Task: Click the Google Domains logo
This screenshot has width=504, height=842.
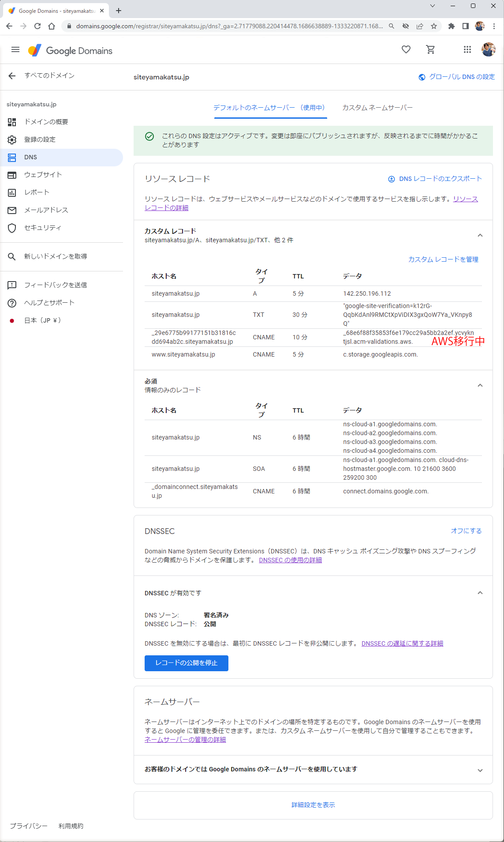Action: click(x=70, y=51)
